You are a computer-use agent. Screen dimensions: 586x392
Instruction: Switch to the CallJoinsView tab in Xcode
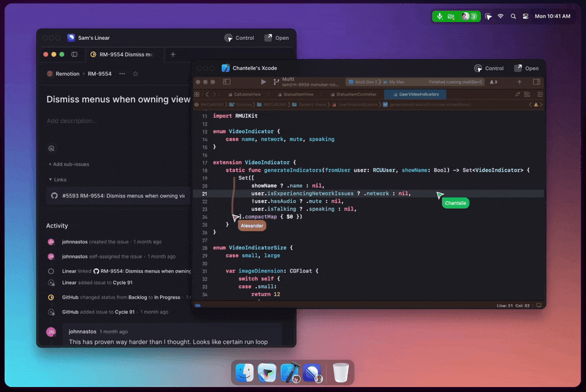(x=244, y=94)
